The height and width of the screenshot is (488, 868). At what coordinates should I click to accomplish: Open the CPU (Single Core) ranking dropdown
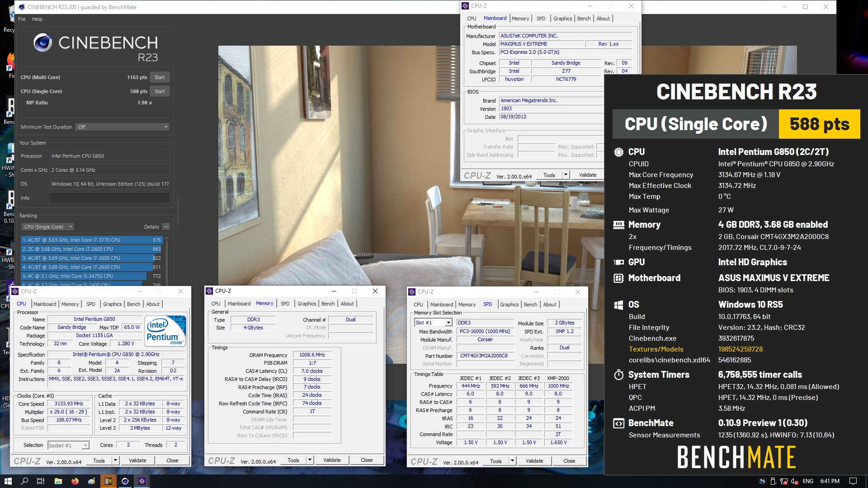(47, 227)
